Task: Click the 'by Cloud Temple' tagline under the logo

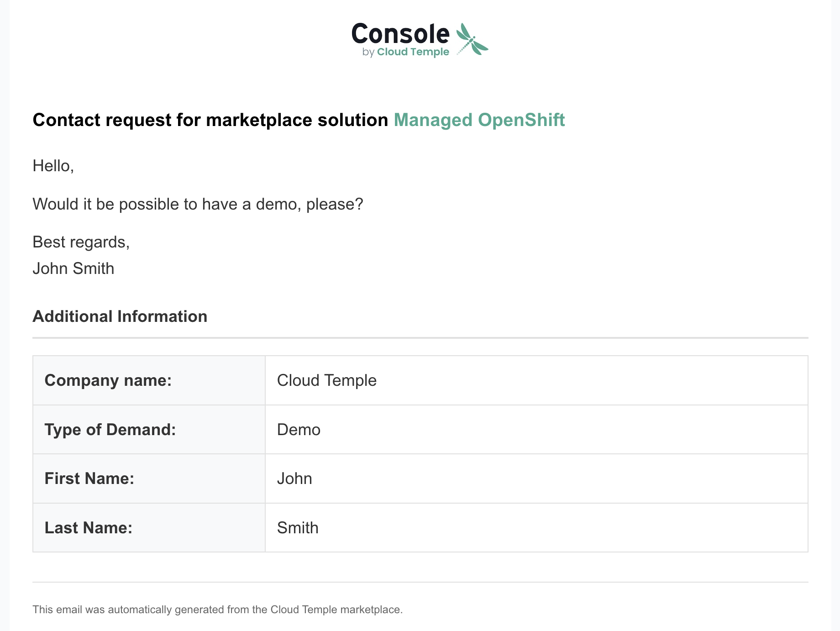Action: (405, 52)
